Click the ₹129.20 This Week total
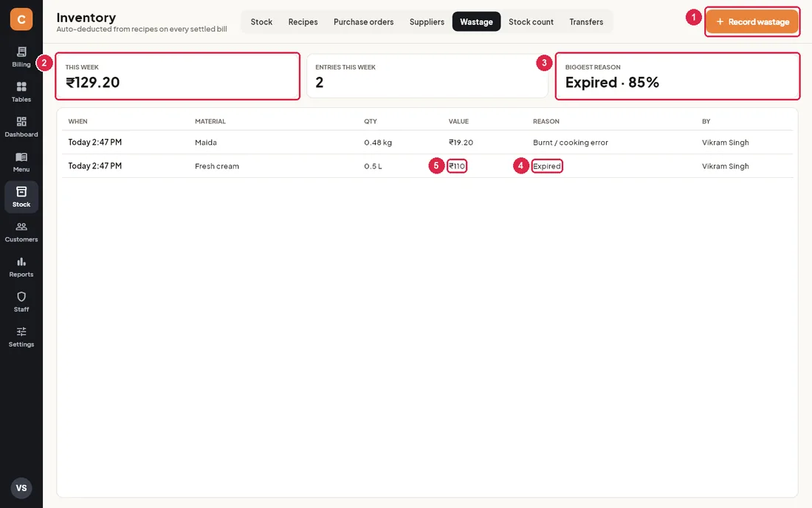 tap(93, 83)
